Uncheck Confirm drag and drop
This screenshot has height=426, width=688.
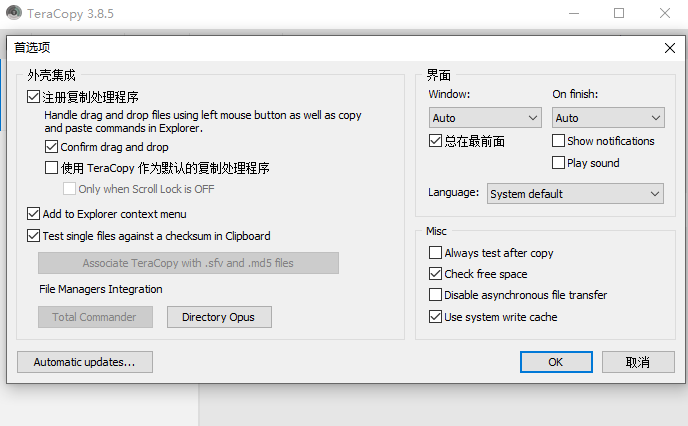pos(51,146)
